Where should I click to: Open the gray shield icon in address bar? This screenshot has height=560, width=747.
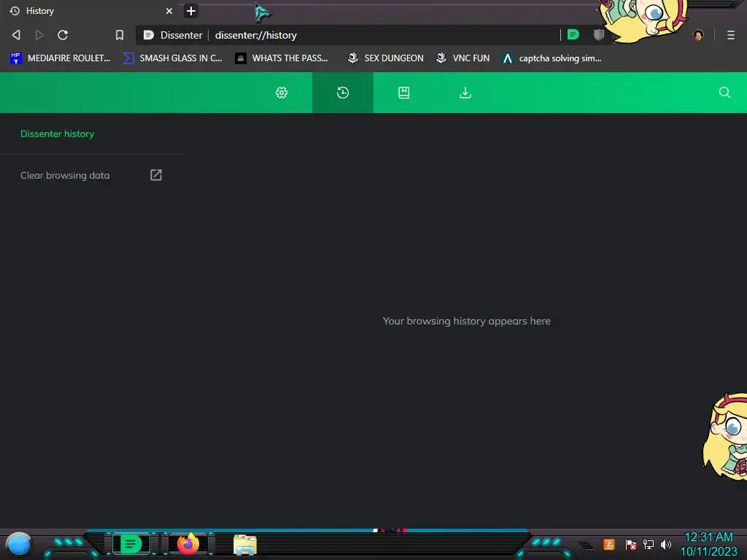(599, 35)
